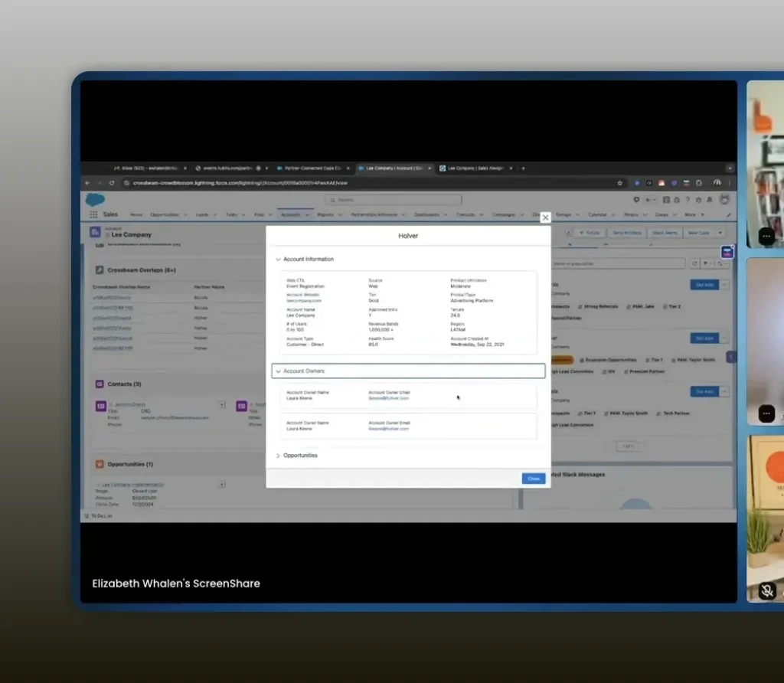
Task: Open the leecompany.com account website link
Action: [x=304, y=301]
